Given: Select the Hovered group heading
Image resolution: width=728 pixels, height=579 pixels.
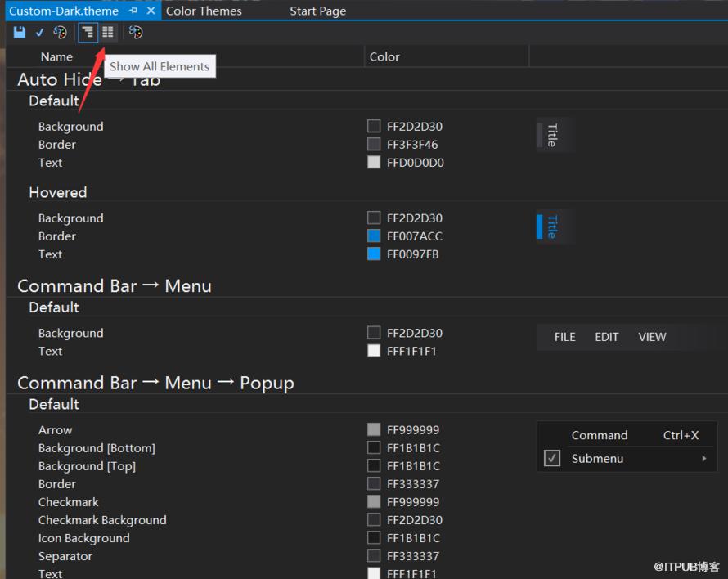Looking at the screenshot, I should pyautogui.click(x=57, y=192).
